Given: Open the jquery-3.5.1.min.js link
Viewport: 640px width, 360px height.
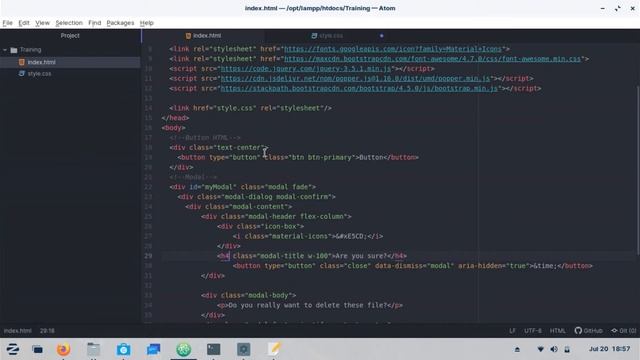Looking at the screenshot, I should pyautogui.click(x=306, y=69).
